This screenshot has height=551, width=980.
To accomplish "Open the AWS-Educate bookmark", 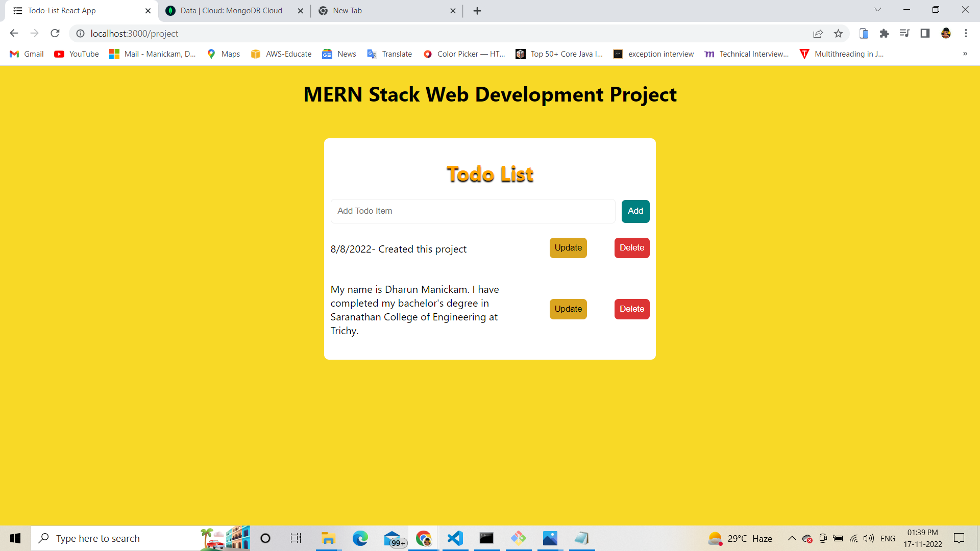I will pos(281,54).
